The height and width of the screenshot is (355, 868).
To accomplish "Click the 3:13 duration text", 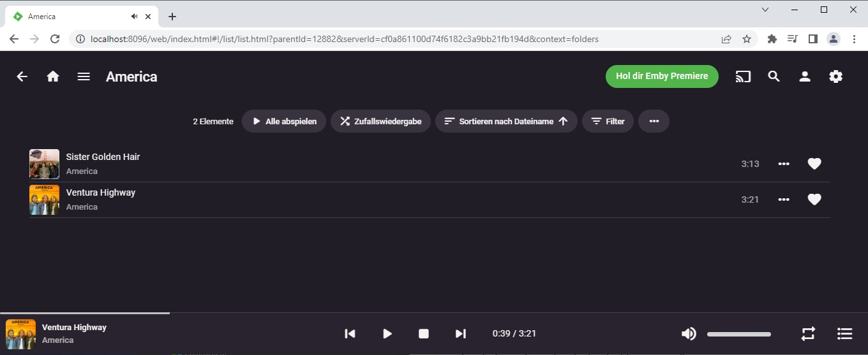I will point(750,164).
